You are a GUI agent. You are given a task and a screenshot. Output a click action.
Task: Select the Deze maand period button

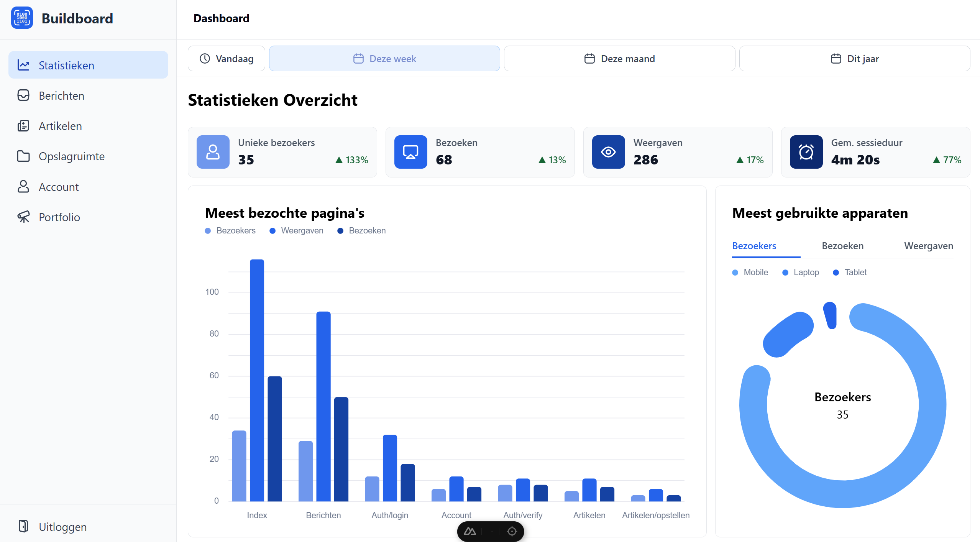click(x=619, y=58)
